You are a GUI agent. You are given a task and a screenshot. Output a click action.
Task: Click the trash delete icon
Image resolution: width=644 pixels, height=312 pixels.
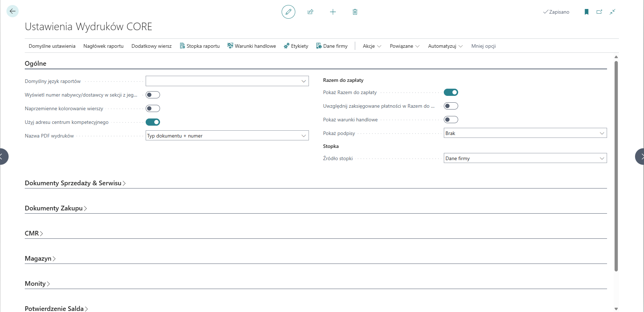(355, 12)
